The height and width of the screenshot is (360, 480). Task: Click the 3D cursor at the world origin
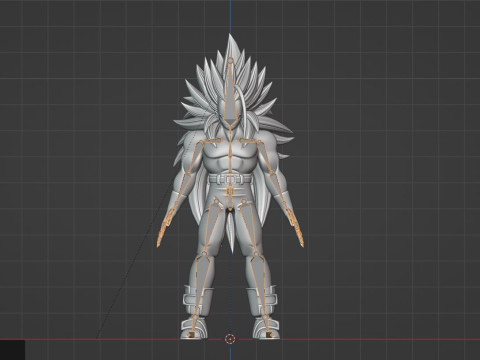pyautogui.click(x=230, y=339)
